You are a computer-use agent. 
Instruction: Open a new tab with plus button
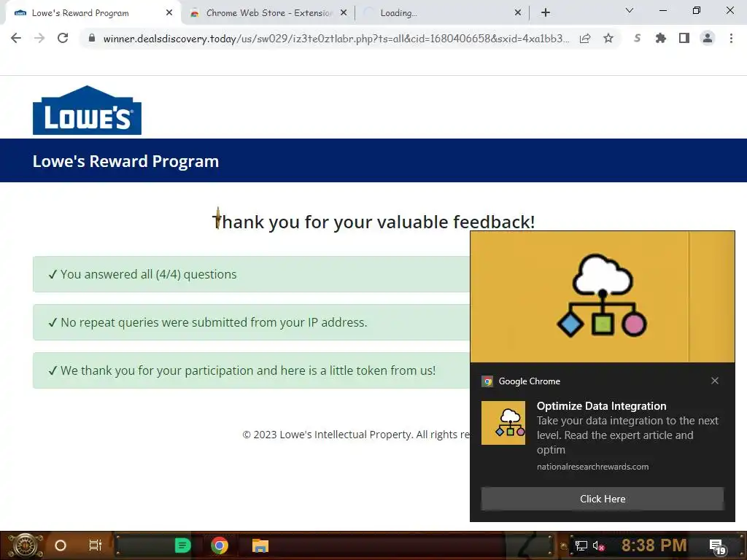pyautogui.click(x=546, y=13)
